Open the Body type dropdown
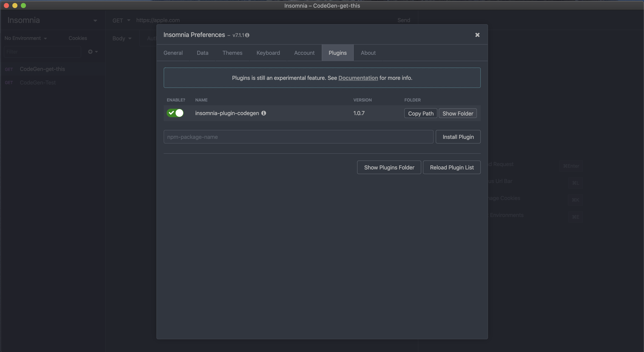The image size is (644, 352). pyautogui.click(x=122, y=38)
